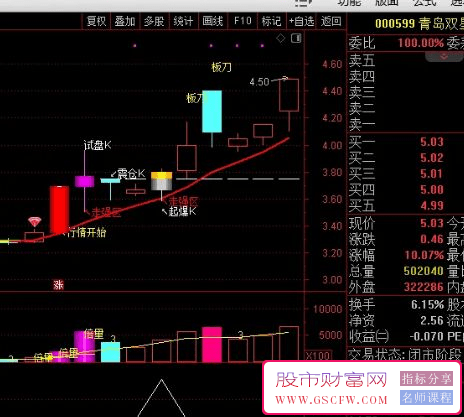Select the 买五 price 4.99
The width and height of the screenshot is (464, 417).
[x=432, y=206]
